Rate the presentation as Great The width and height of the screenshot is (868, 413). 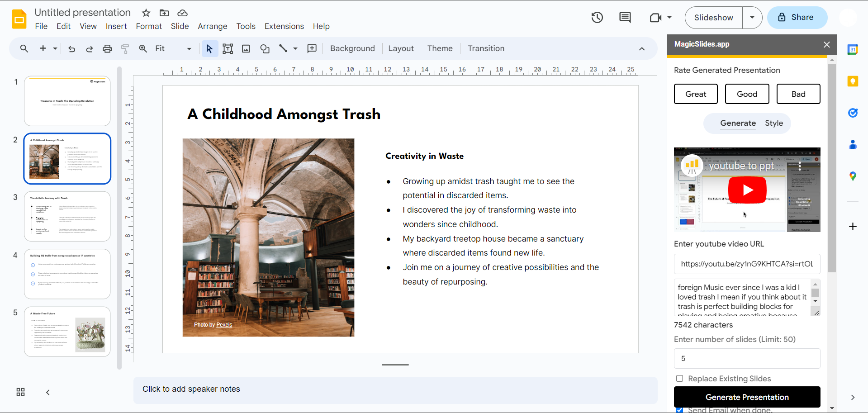tap(696, 94)
